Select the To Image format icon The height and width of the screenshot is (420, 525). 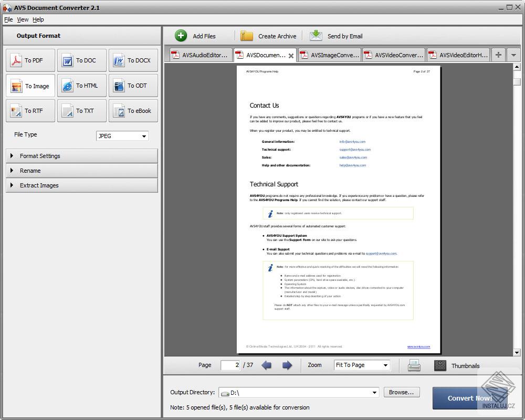30,86
